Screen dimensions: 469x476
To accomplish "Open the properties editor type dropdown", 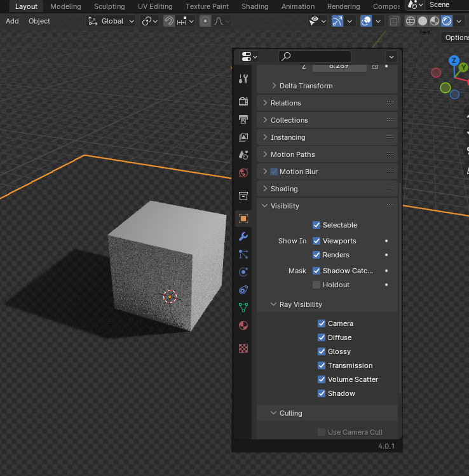I will 249,57.
